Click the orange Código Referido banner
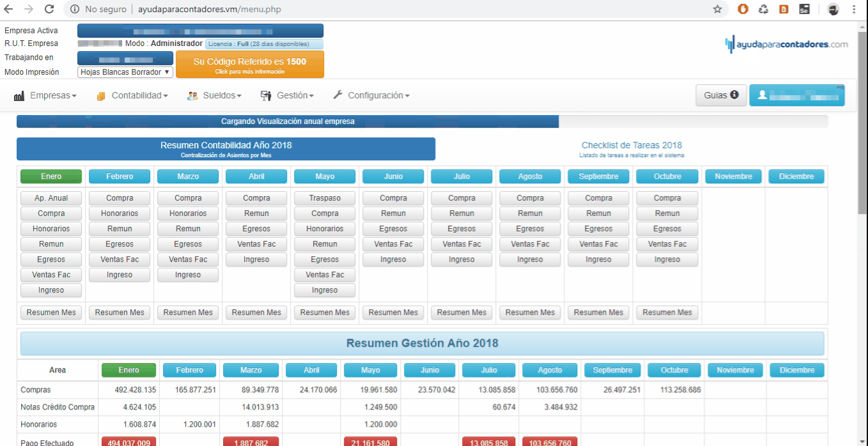The width and height of the screenshot is (868, 446). point(250,65)
